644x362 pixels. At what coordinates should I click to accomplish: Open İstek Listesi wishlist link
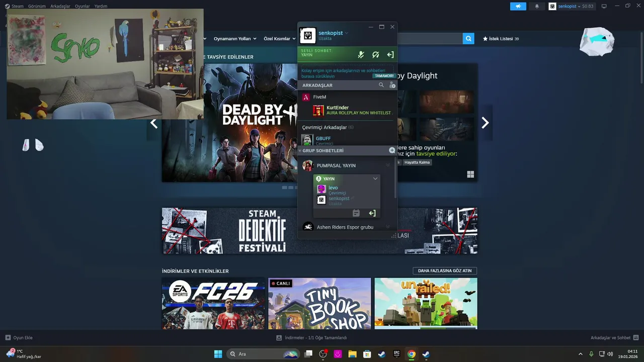[501, 39]
